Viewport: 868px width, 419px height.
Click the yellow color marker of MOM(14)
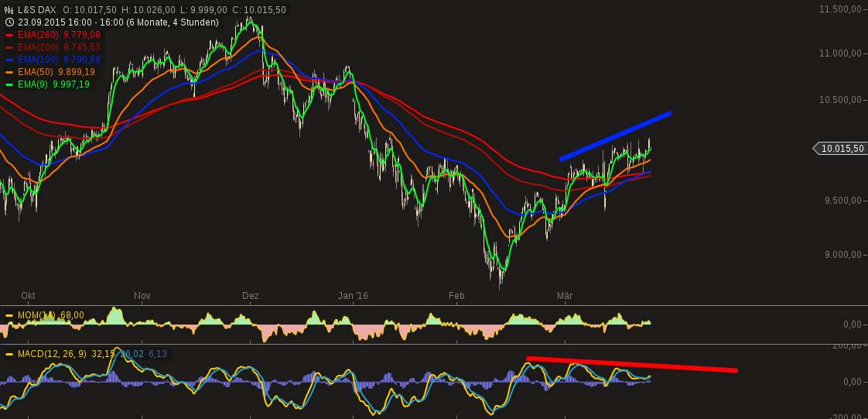click(9, 315)
